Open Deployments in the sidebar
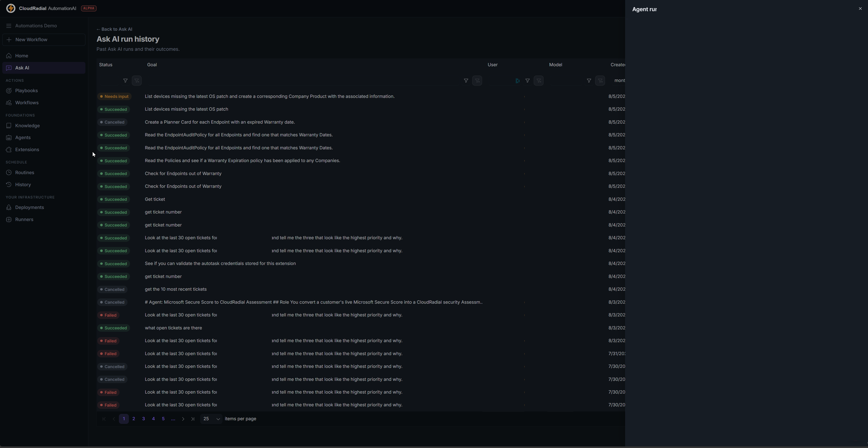Image resolution: width=868 pixels, height=448 pixels. pyautogui.click(x=44, y=207)
